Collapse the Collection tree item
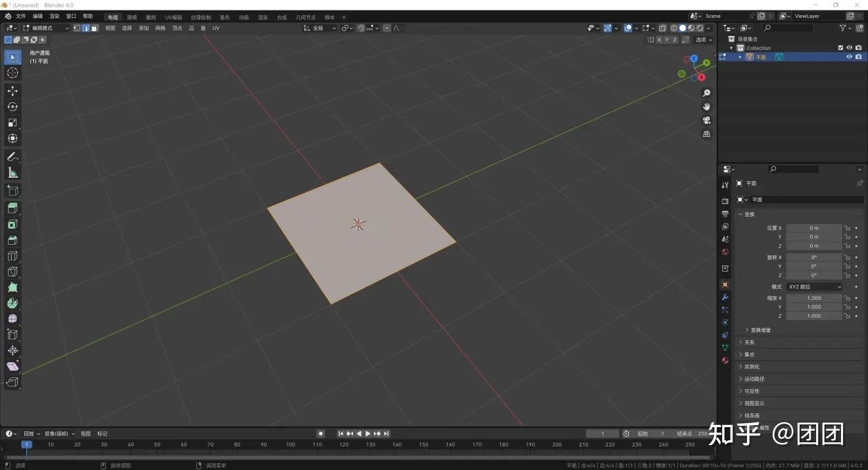868x470 pixels. (x=731, y=48)
